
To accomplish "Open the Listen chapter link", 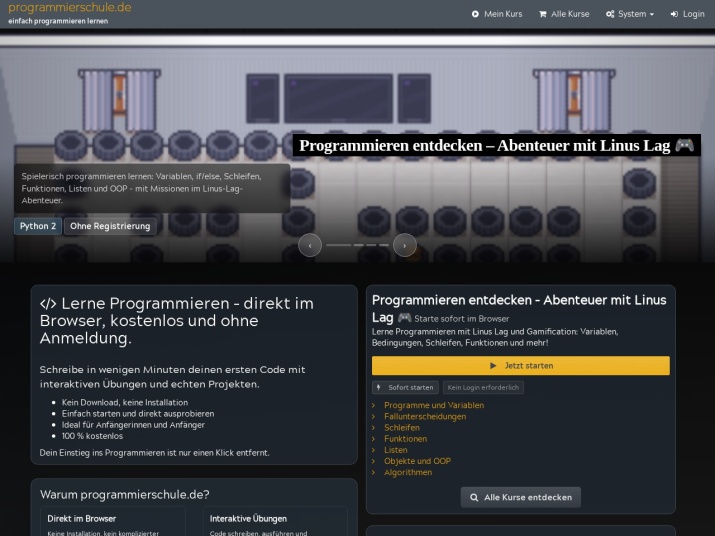I will pos(395,450).
